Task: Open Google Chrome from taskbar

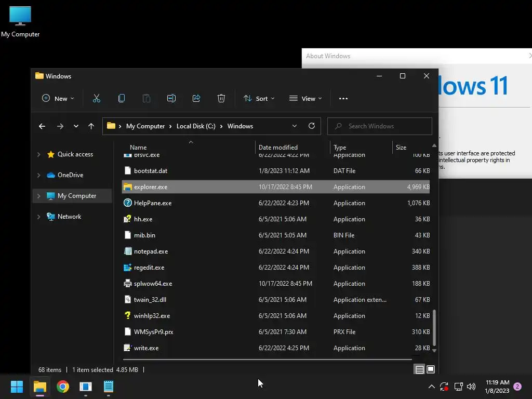Action: (63, 387)
